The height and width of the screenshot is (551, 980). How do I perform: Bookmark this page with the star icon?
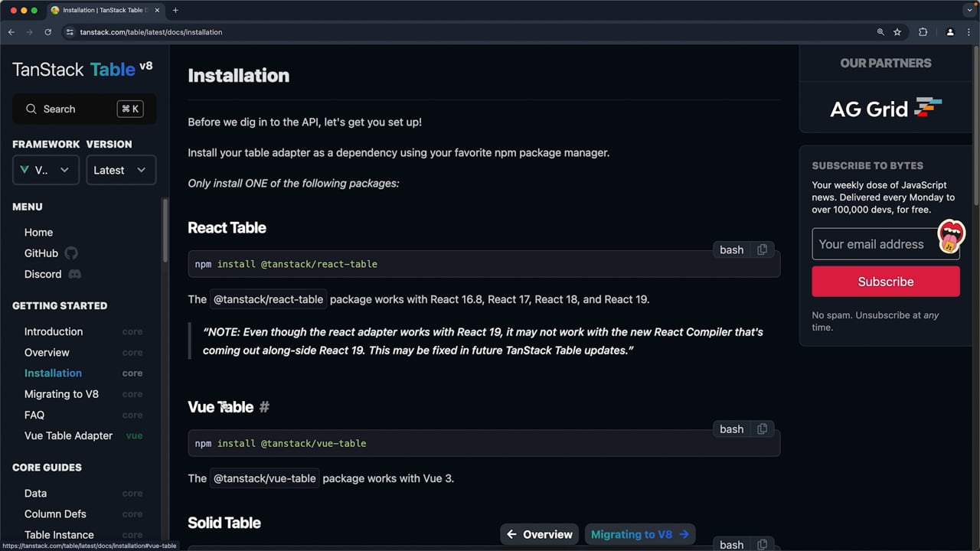point(897,32)
